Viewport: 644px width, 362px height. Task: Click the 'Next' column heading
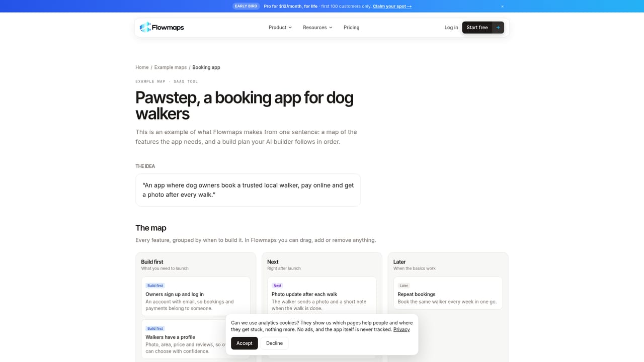(273, 262)
